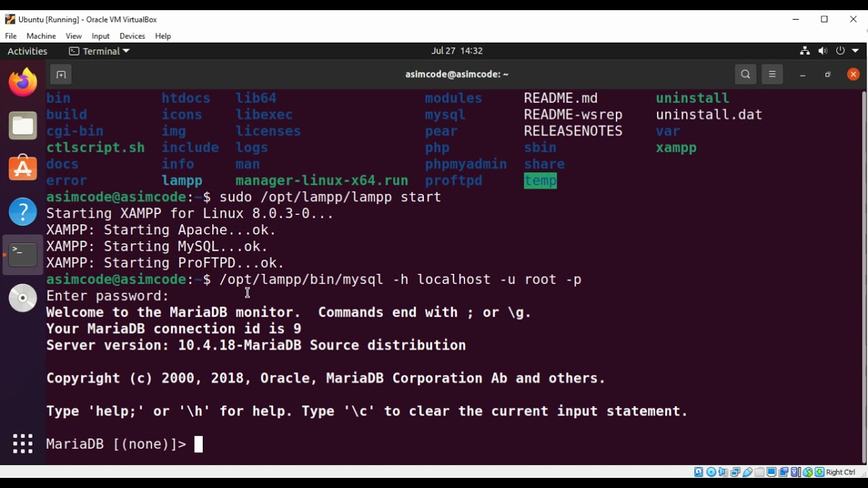Click the manager-linux-x64.run file name
The height and width of the screenshot is (488, 868).
click(x=322, y=181)
